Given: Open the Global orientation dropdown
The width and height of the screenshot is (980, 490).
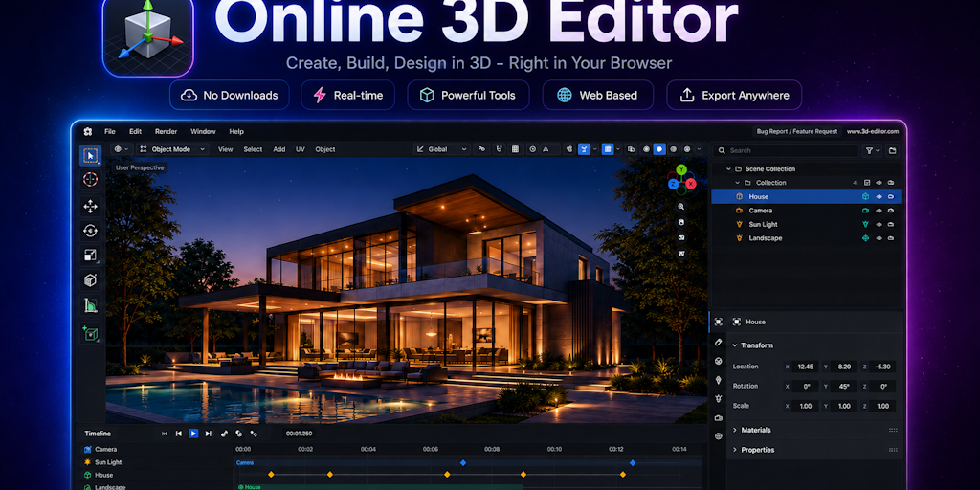Looking at the screenshot, I should (x=442, y=149).
